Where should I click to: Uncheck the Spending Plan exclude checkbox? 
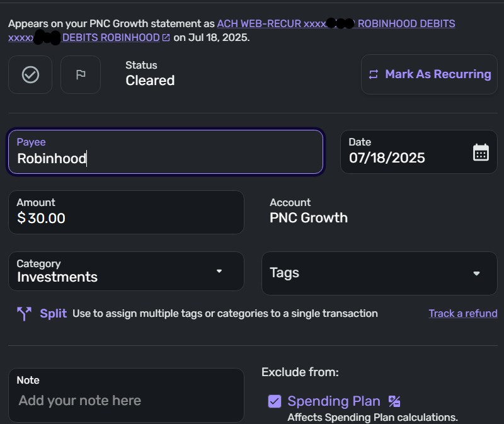pyautogui.click(x=275, y=401)
